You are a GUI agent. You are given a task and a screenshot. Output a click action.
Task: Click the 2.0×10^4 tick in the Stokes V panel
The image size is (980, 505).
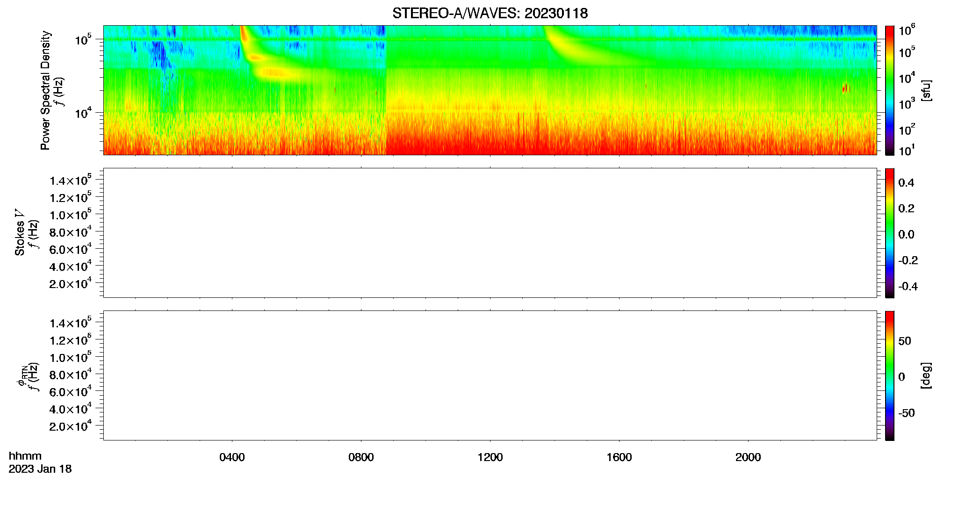point(71,283)
